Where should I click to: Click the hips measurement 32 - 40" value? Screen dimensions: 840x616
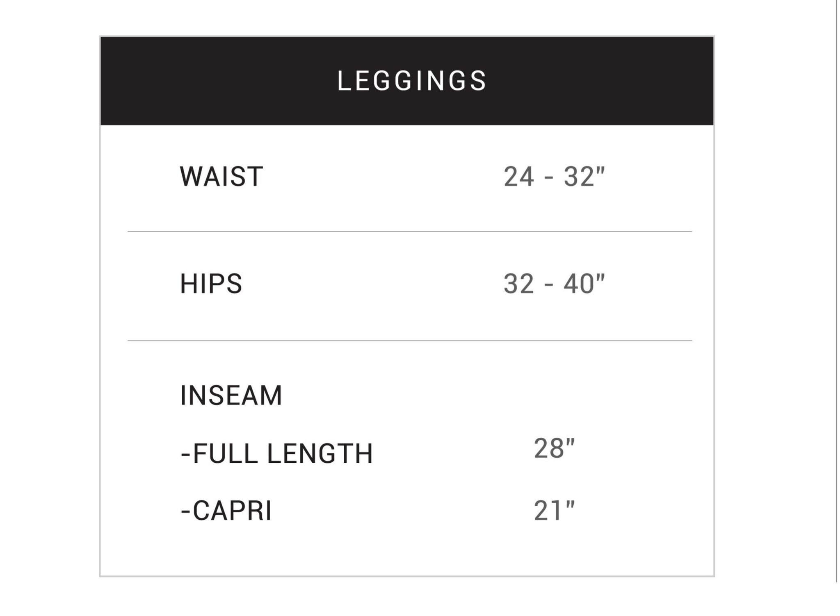click(554, 284)
